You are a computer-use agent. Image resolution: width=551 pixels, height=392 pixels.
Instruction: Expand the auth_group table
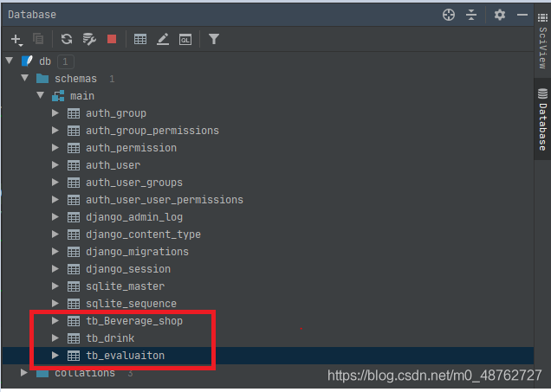(x=55, y=113)
